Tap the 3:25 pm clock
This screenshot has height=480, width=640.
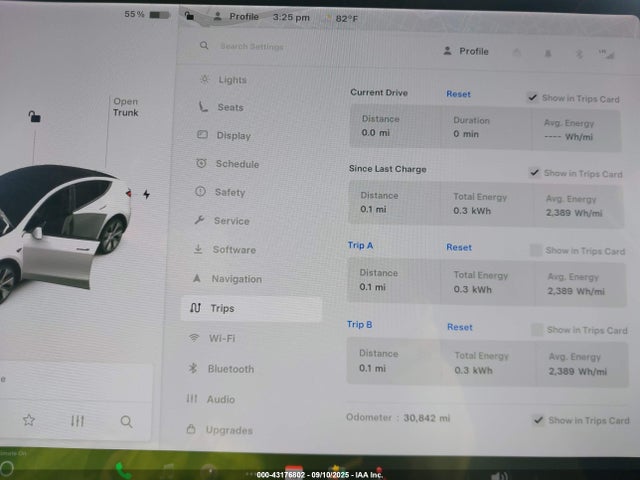coord(291,18)
